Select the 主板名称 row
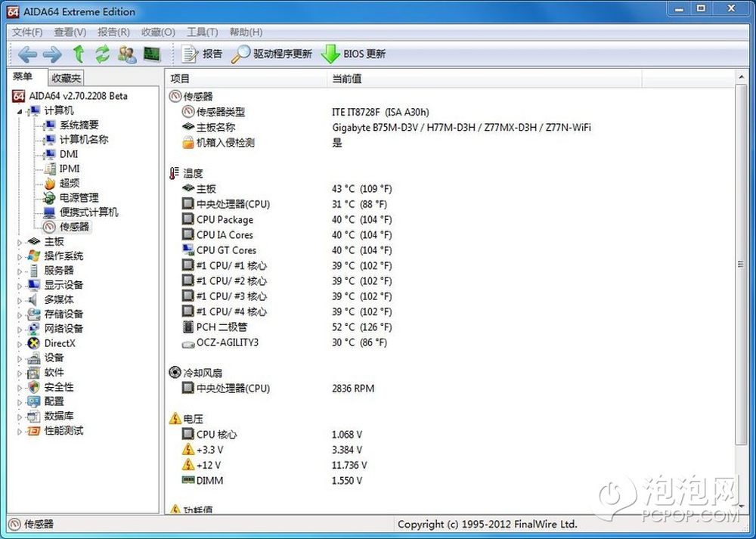Image resolution: width=756 pixels, height=539 pixels. coord(448,128)
